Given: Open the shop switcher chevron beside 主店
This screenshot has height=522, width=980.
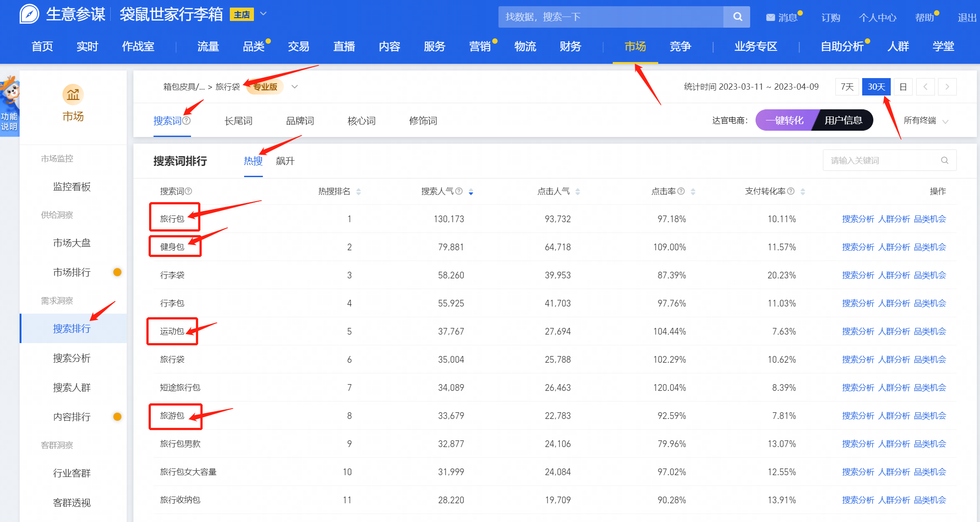Looking at the screenshot, I should click(263, 14).
